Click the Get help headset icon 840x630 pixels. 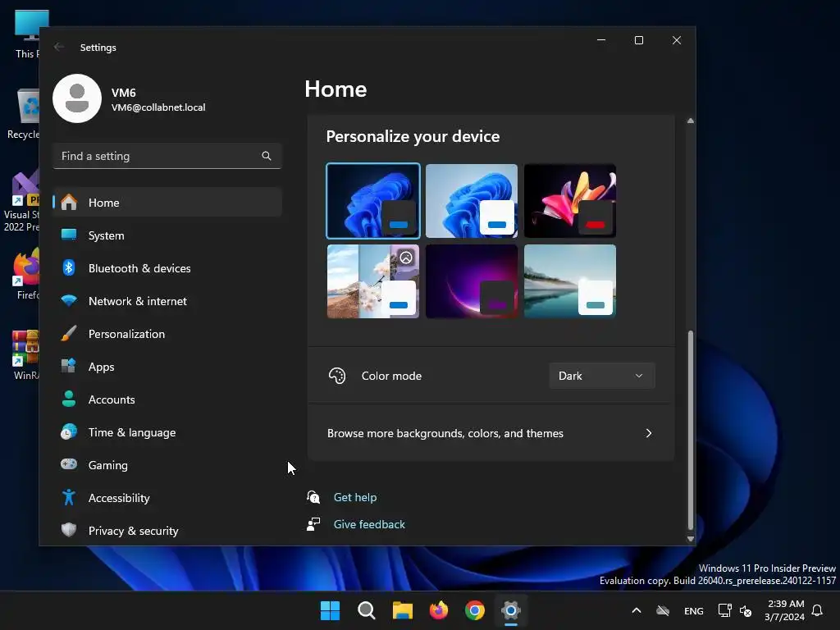[313, 496]
